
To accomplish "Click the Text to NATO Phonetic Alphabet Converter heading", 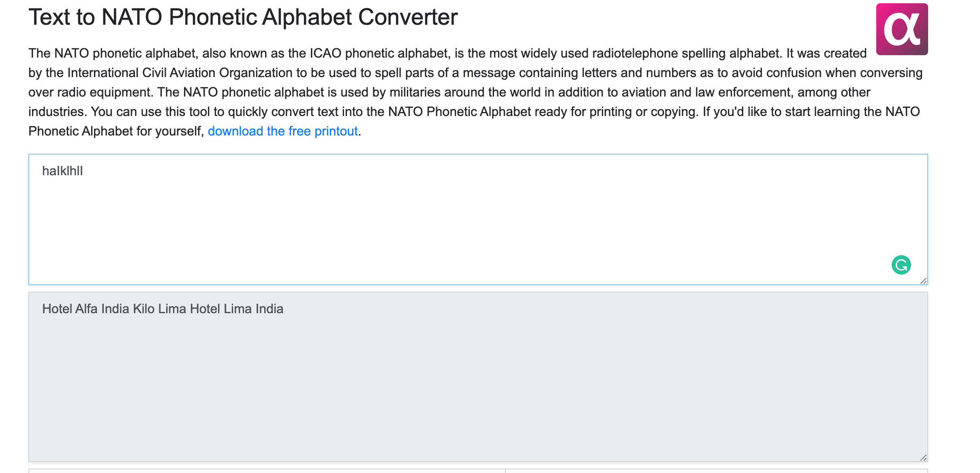I will coord(243,17).
